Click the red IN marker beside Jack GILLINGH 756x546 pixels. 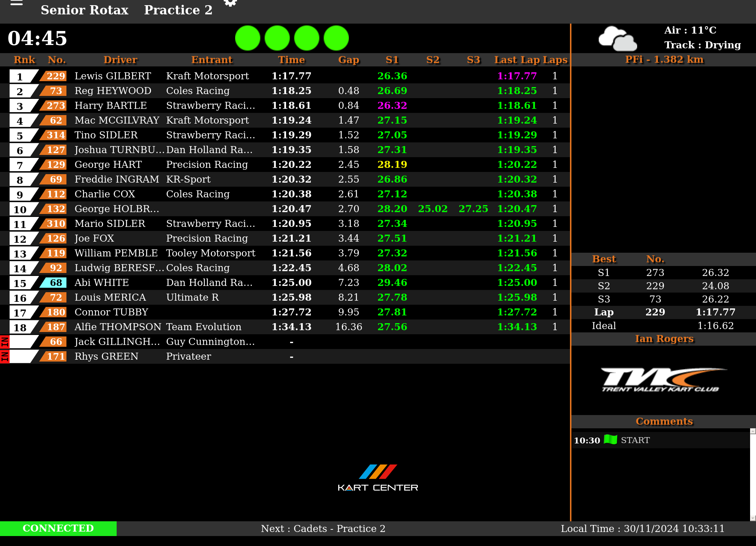[4, 342]
